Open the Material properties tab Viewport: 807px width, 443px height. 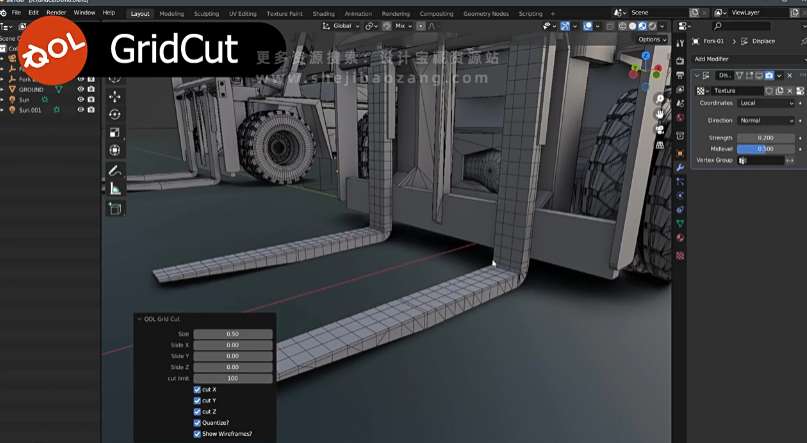click(680, 238)
